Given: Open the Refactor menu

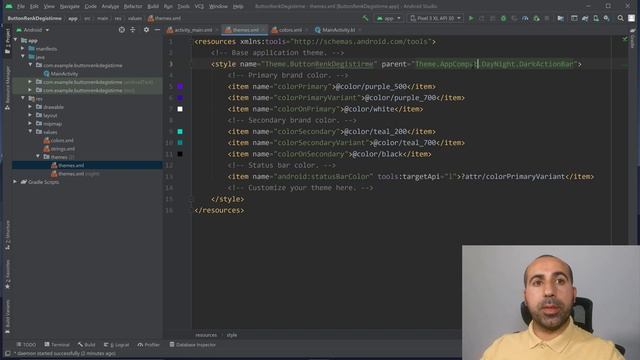Looking at the screenshot, I should click(133, 7).
